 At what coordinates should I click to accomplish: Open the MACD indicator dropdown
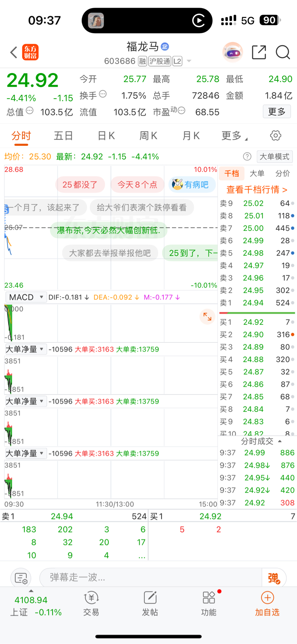(x=26, y=297)
